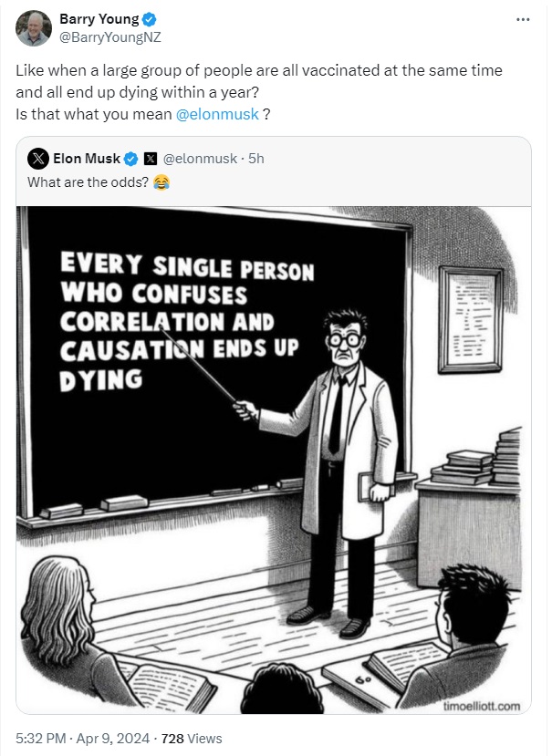Open Barry Young's profile avatar
The width and height of the screenshot is (552, 756).
click(x=33, y=28)
